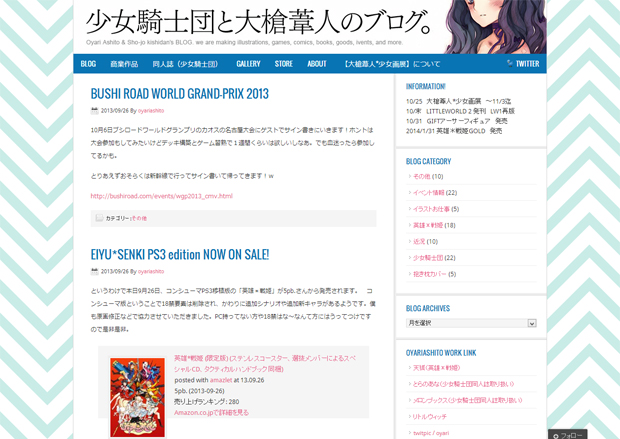The width and height of the screenshot is (620, 439).
Task: Open oyariashito author link on BUSHI ROAD post
Action: pos(151,111)
